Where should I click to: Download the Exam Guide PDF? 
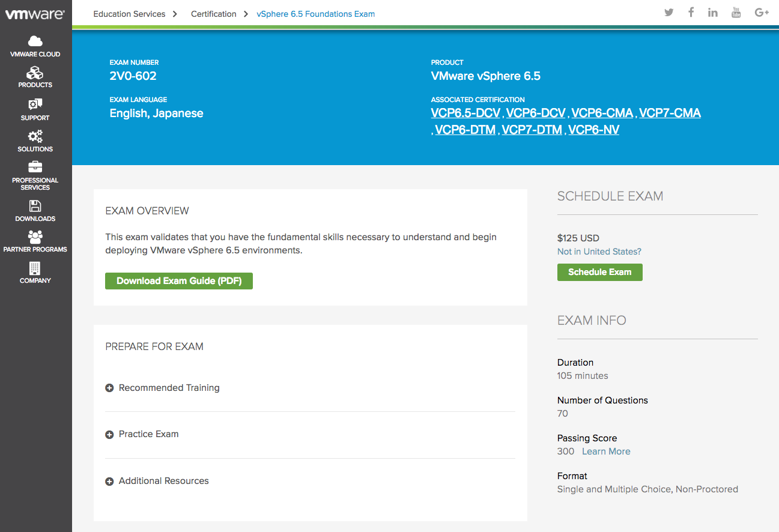click(179, 281)
